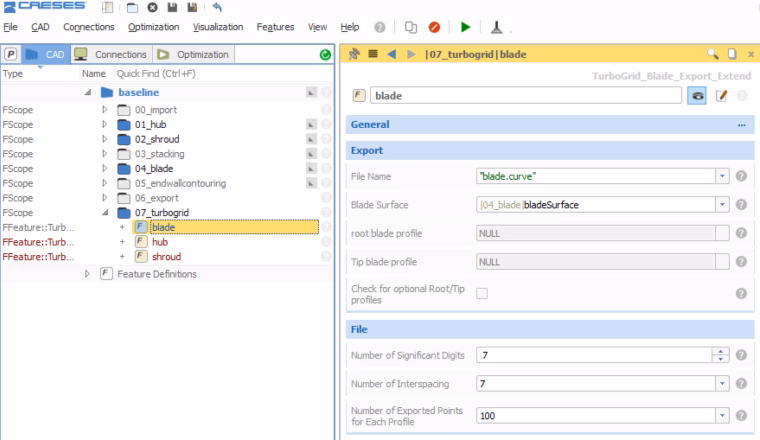This screenshot has width=760, height=440.
Task: Click the help icon for File Name
Action: 741,176
